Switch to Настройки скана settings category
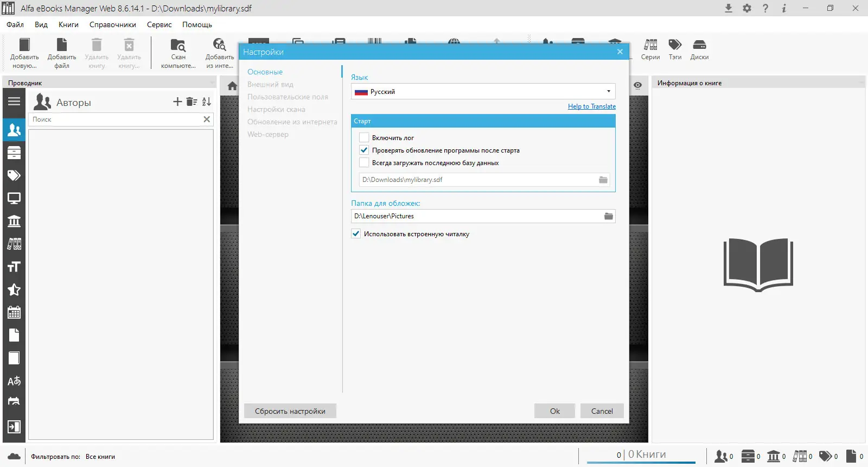Image resolution: width=868 pixels, height=467 pixels. (x=276, y=109)
